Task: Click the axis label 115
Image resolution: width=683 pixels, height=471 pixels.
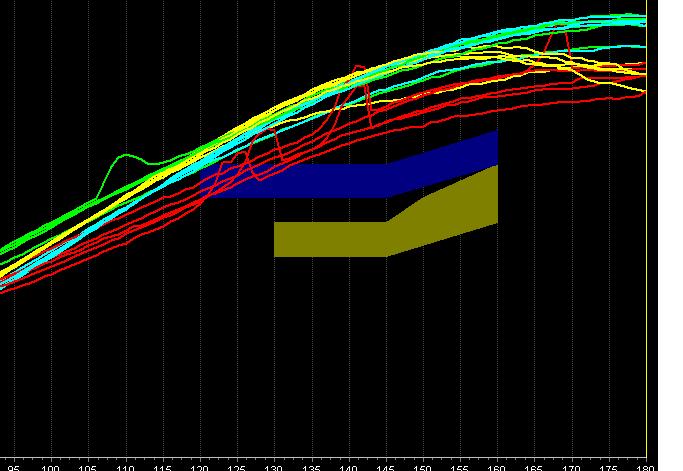Action: (162, 468)
